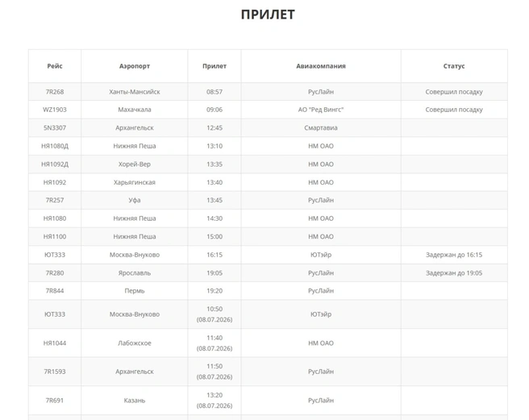
Task: Select Архангельск airport cell for flight 5N3307
Action: [135, 128]
